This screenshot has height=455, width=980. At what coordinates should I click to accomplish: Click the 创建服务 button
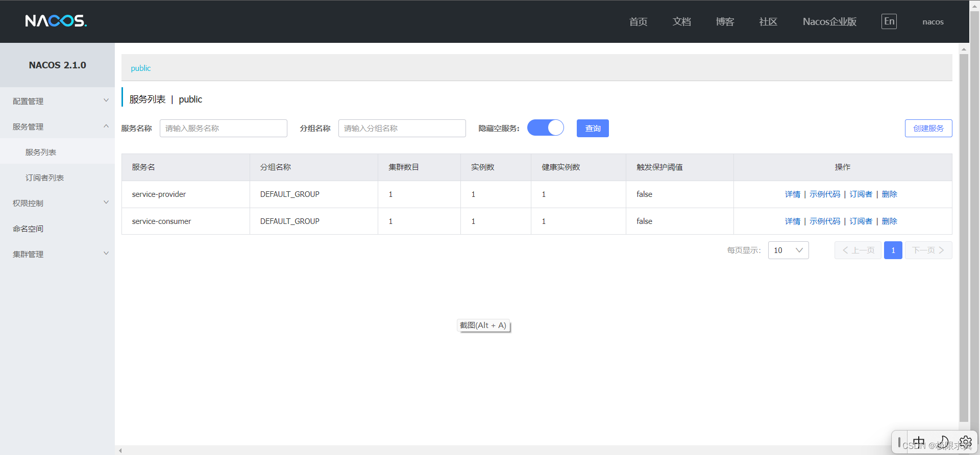tap(928, 128)
